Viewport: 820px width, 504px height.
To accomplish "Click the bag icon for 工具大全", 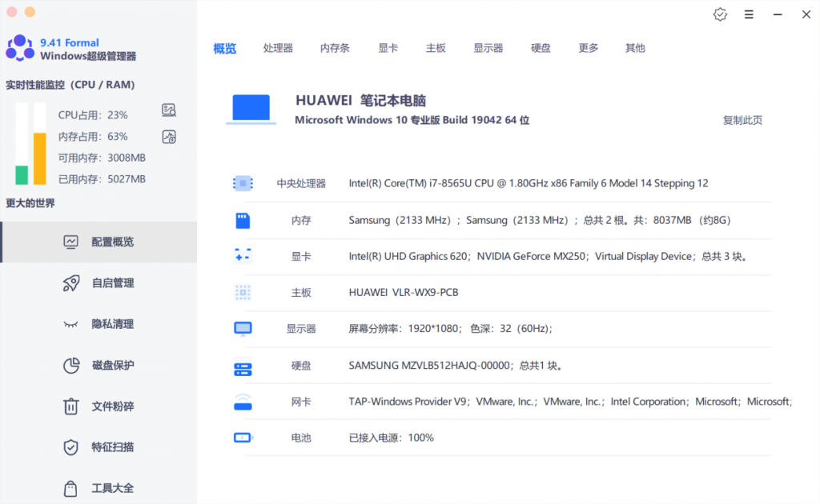I will coord(70,488).
